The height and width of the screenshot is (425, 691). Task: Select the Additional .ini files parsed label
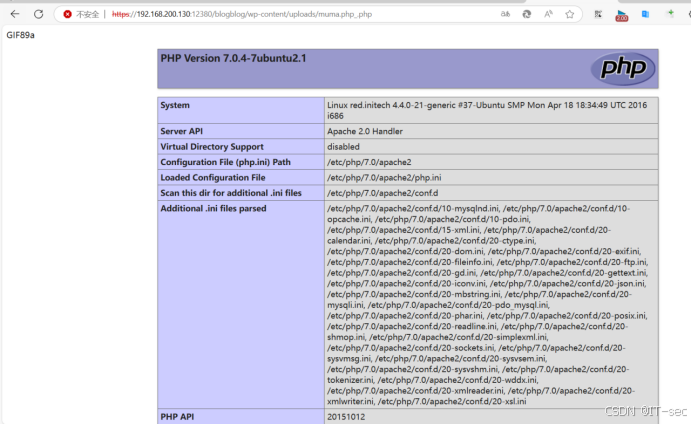click(x=213, y=208)
